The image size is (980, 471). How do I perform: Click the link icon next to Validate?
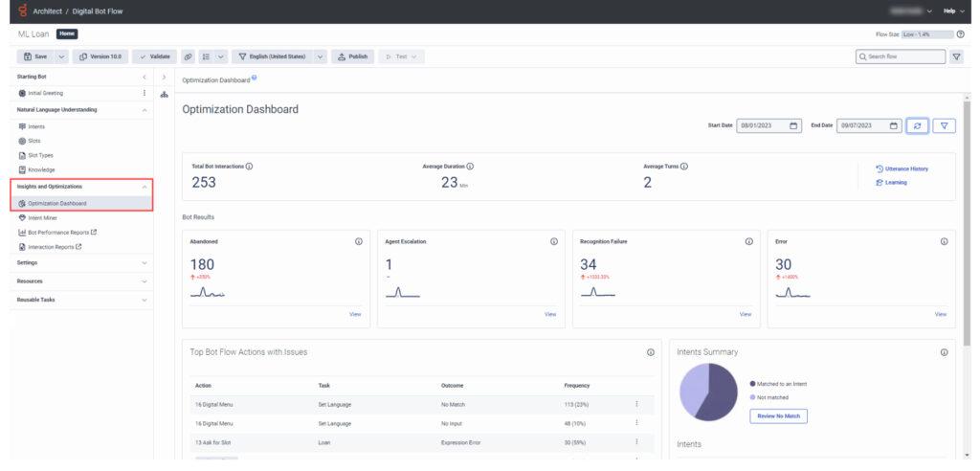click(188, 56)
